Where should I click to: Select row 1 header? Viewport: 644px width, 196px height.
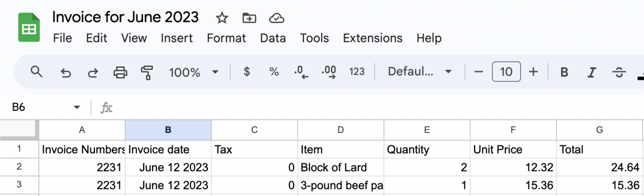20,149
